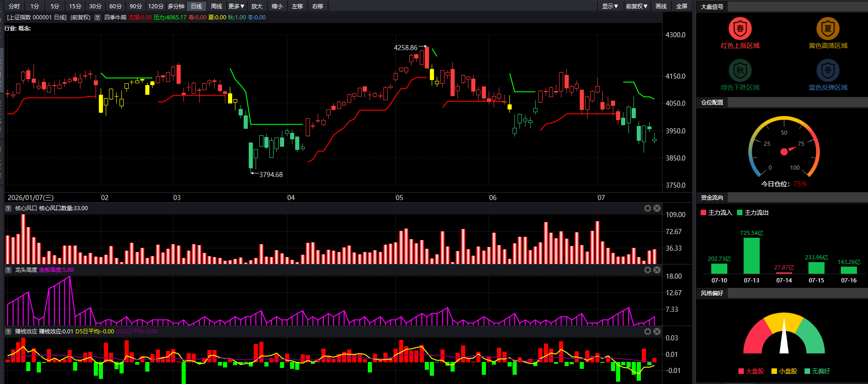
Task: Click the position gauge dial
Action: coord(784,147)
